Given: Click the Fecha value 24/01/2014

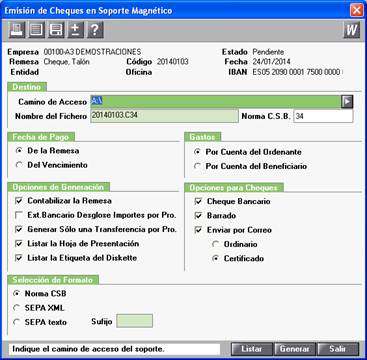Looking at the screenshot, I should 271,62.
